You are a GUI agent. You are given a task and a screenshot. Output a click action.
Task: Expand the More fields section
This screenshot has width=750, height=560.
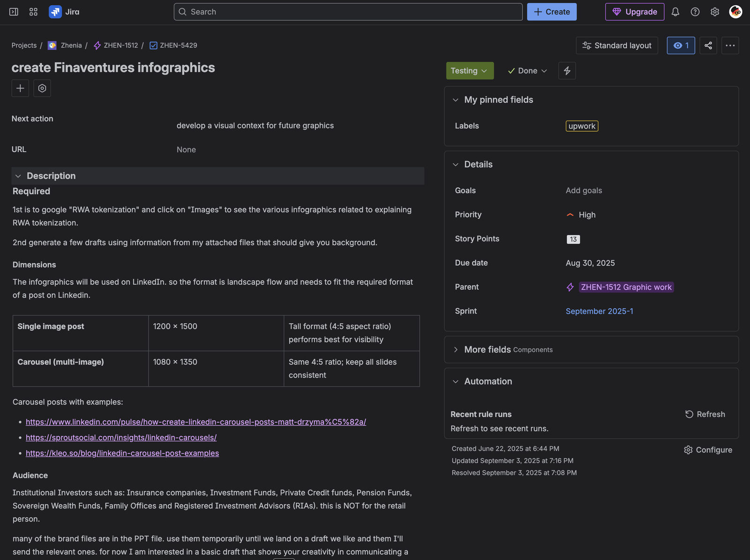tap(456, 350)
